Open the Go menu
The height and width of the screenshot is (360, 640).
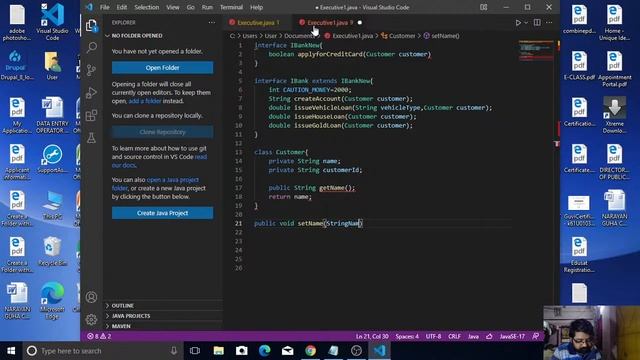coord(191,7)
